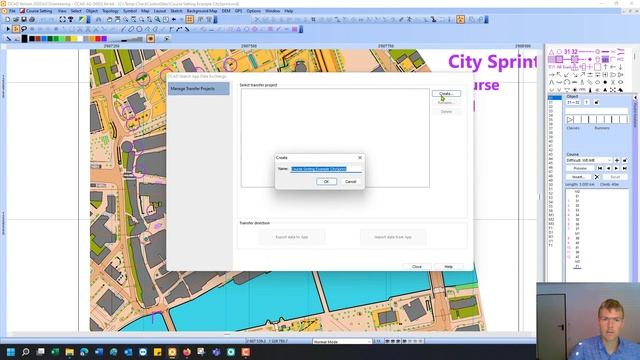640x360 pixels.
Task: Click the Preview button in course panel
Action: [x=580, y=168]
